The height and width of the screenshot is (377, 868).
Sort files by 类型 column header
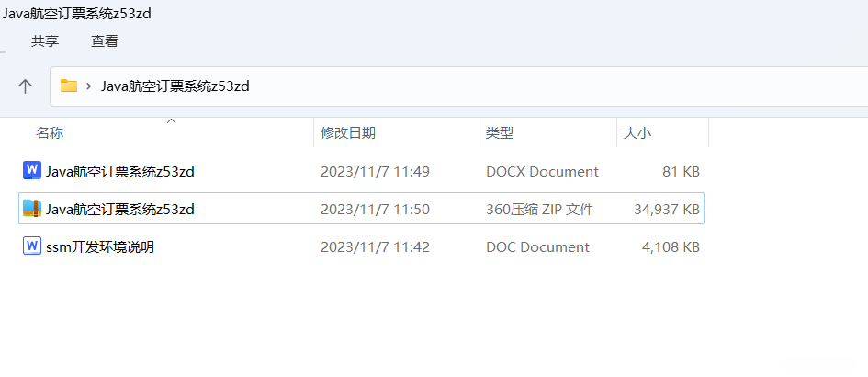500,133
